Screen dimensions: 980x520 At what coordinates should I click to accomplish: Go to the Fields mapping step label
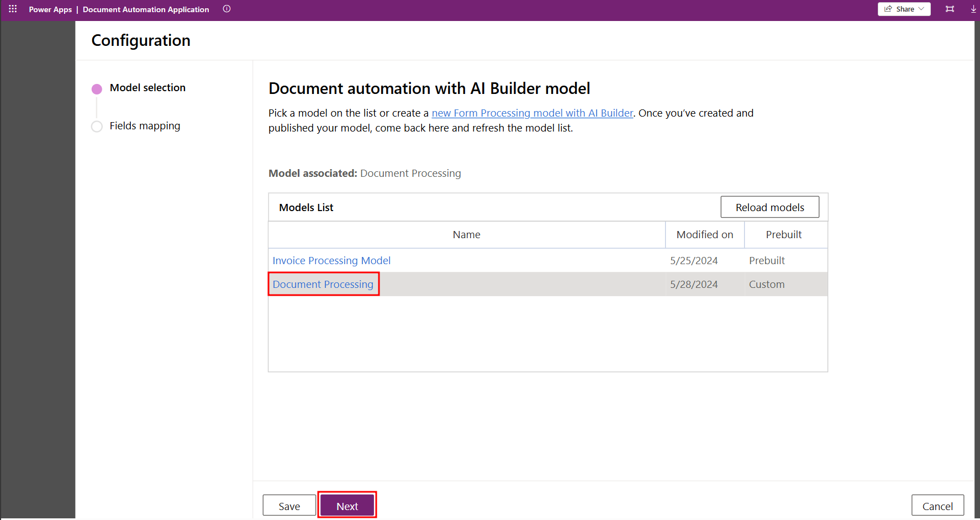pos(145,126)
